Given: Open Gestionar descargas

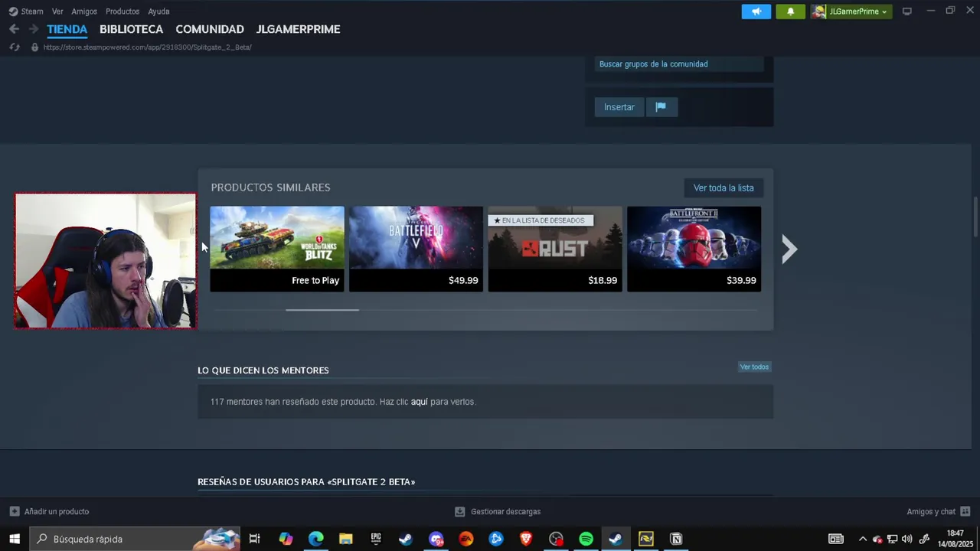Looking at the screenshot, I should tap(498, 511).
